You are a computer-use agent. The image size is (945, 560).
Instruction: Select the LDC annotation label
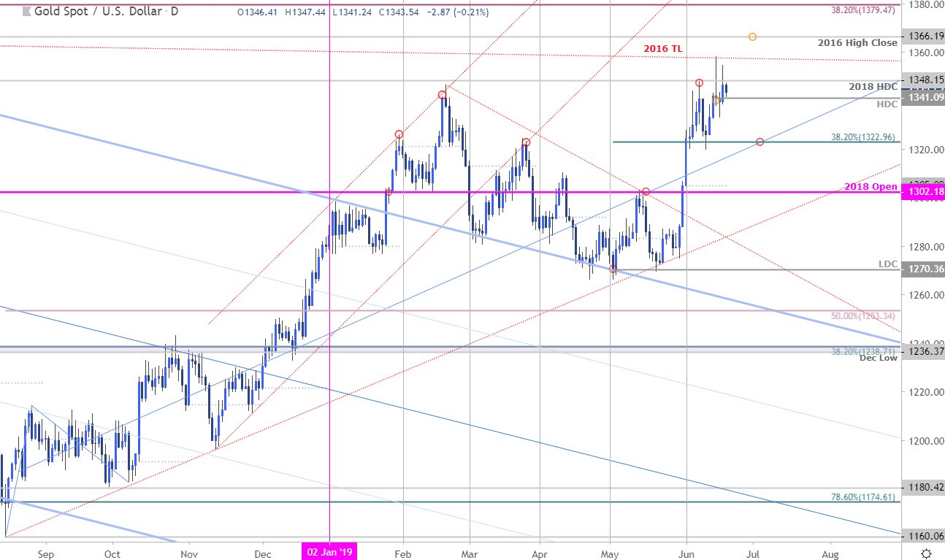(x=888, y=263)
